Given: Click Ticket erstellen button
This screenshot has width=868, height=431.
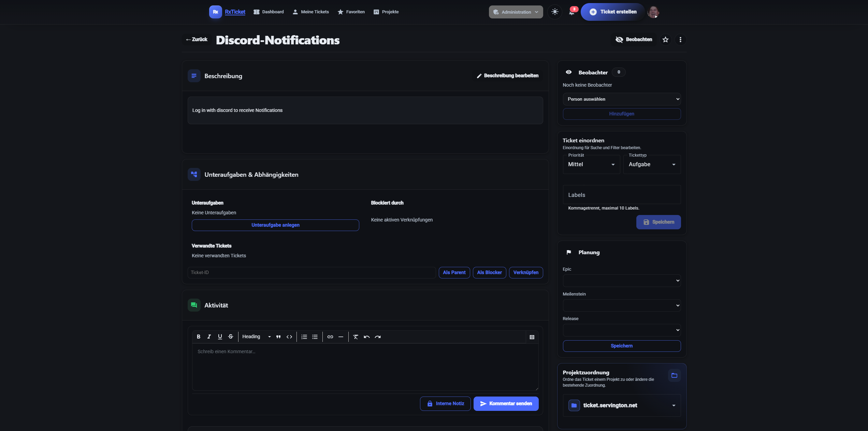Looking at the screenshot, I should (613, 12).
